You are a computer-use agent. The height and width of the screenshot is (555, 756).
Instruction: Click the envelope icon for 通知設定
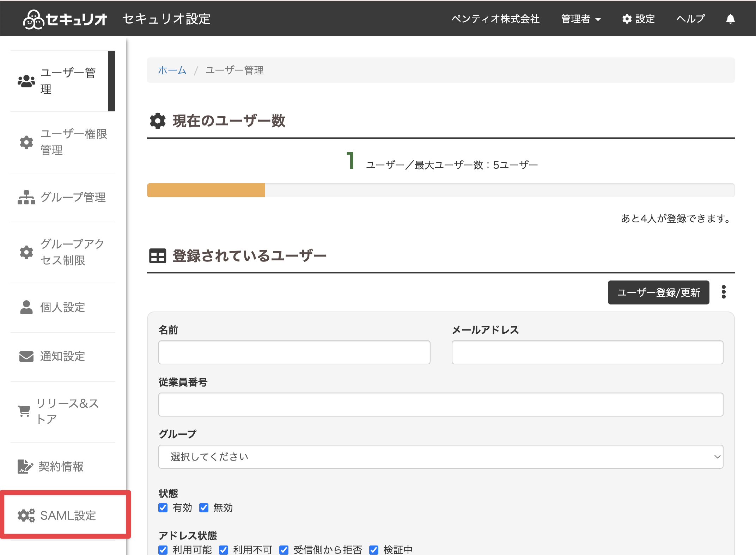26,357
